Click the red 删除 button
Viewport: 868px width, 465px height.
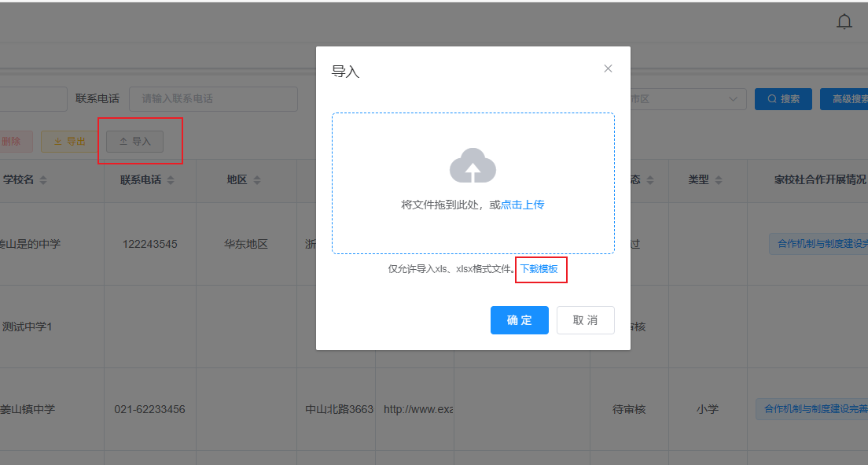tap(13, 142)
